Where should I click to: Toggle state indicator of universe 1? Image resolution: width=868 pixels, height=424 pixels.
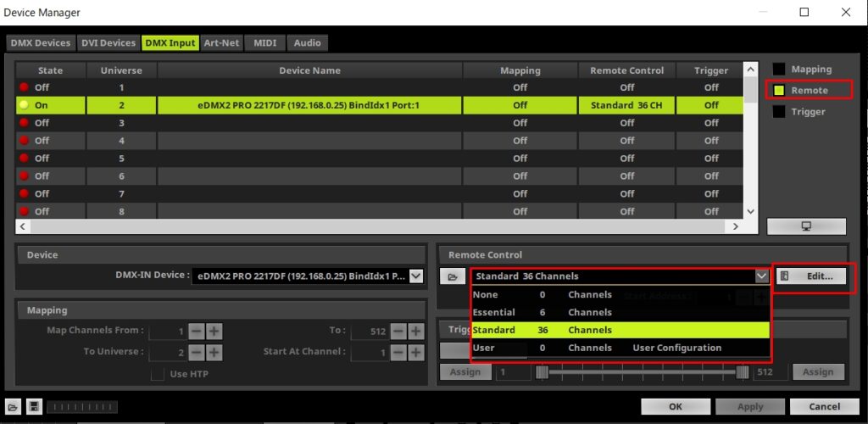point(24,87)
